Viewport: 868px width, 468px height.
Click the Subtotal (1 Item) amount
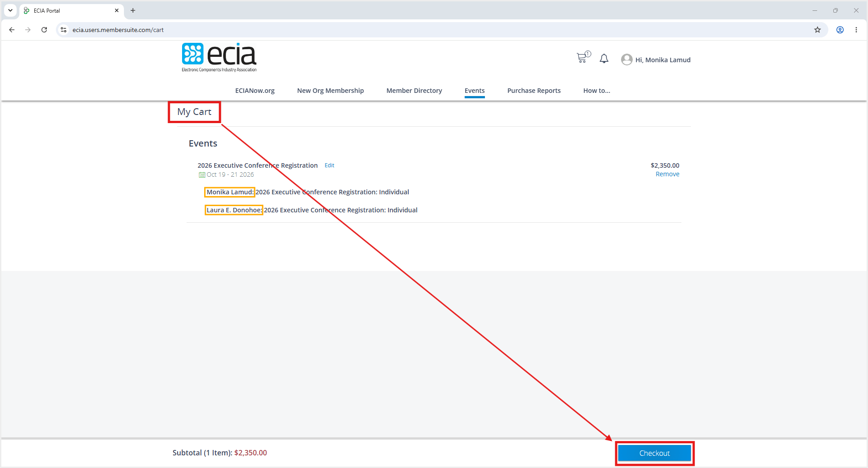(251, 453)
